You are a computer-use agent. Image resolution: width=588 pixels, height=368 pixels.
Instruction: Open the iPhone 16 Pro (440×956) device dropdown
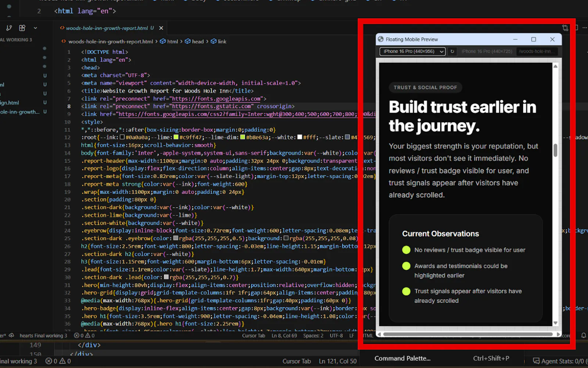point(412,52)
